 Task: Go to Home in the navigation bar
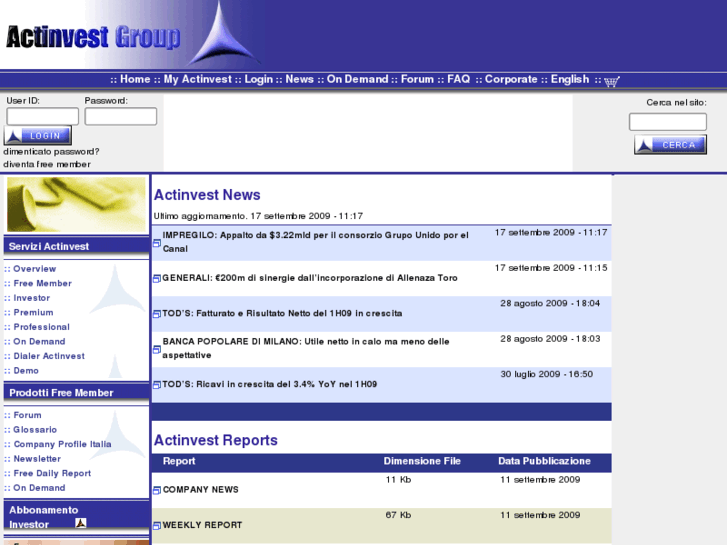pyautogui.click(x=135, y=79)
